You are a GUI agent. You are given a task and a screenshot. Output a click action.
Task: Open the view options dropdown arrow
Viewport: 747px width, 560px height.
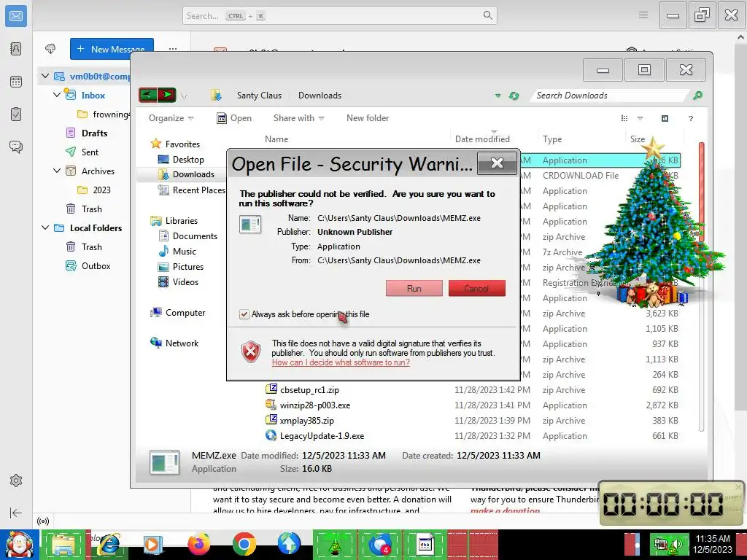click(640, 119)
